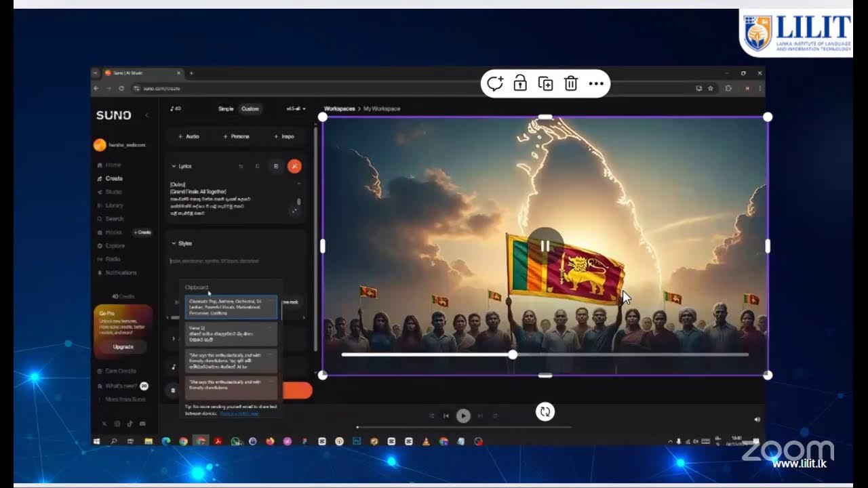The image size is (868, 488).
Task: Click the X social icon in sidebar
Action: click(x=104, y=424)
